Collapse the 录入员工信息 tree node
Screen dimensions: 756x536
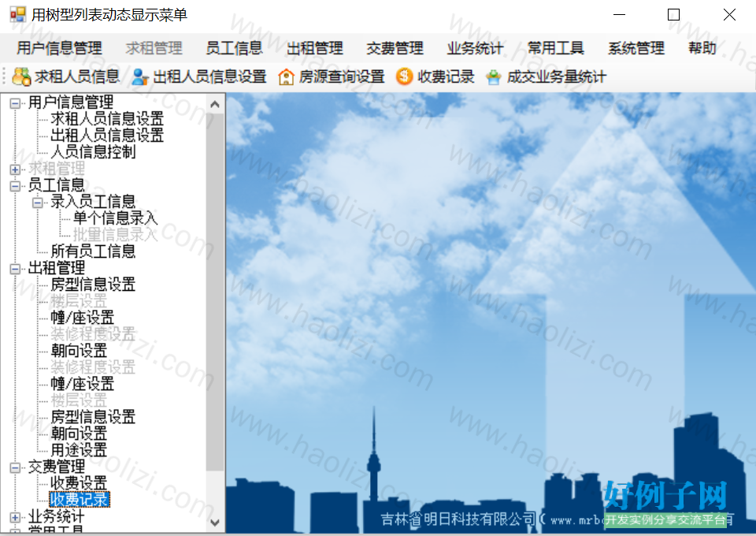(38, 203)
